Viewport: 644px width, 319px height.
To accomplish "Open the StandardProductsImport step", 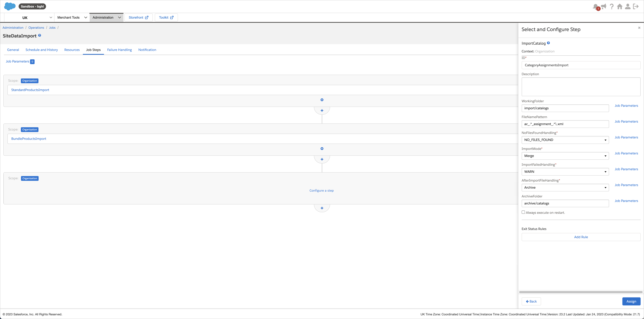I will tap(30, 90).
